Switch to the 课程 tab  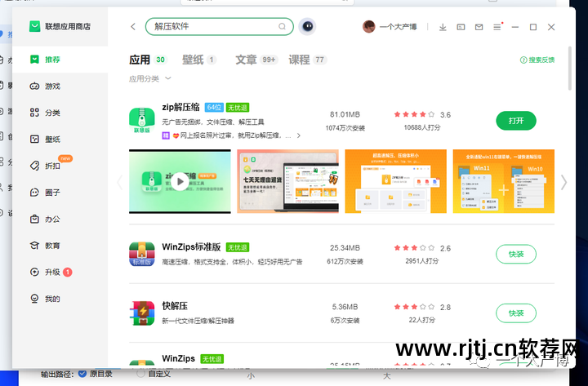click(308, 60)
